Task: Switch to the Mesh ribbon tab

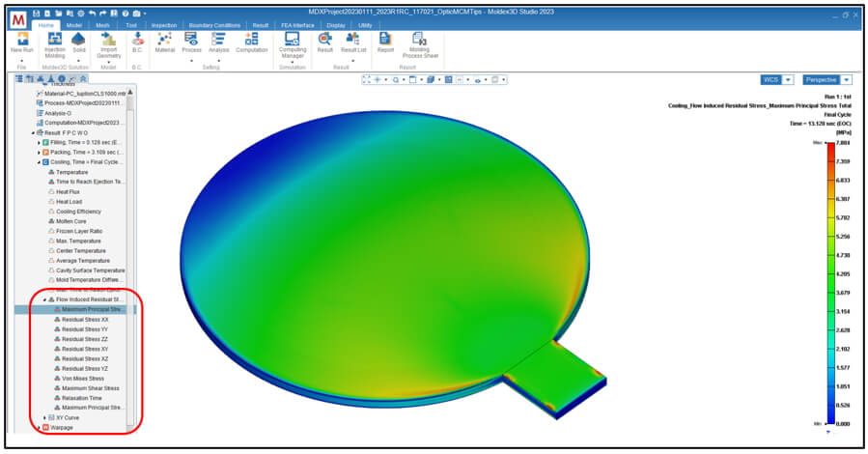Action: (x=102, y=25)
